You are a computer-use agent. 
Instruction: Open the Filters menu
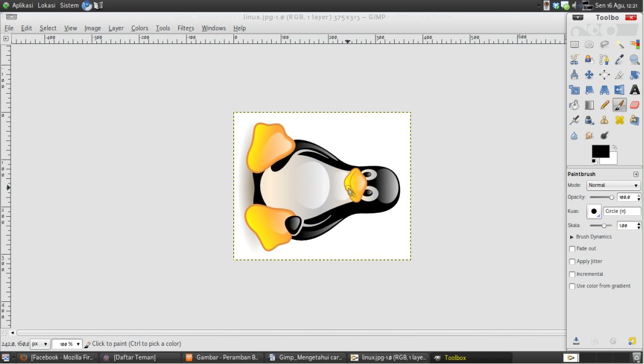[x=186, y=28]
